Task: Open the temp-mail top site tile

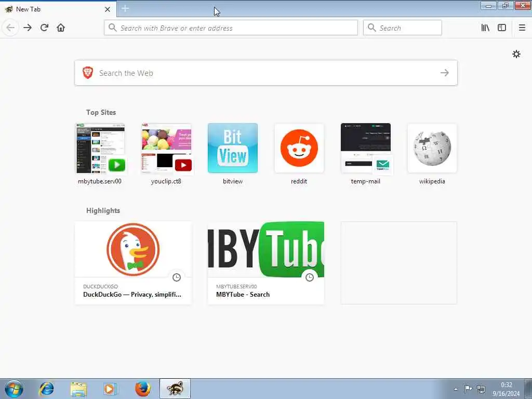Action: tap(365, 148)
